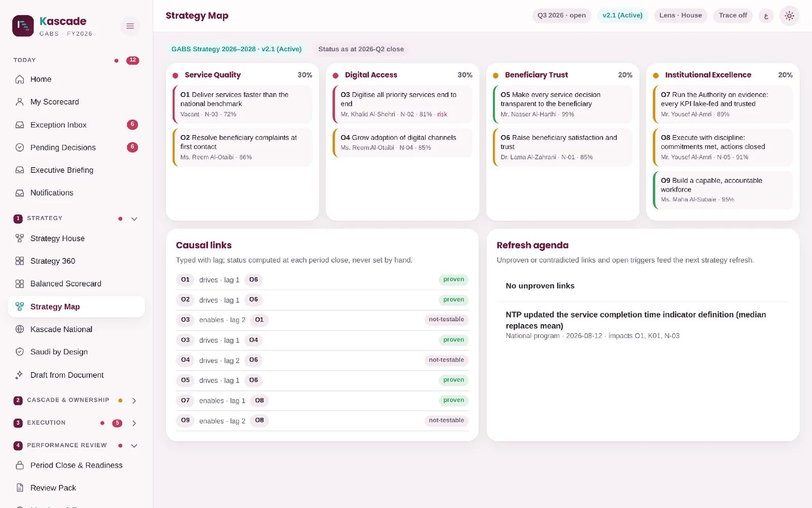The height and width of the screenshot is (508, 812).
Task: Click the Kascade National globe icon
Action: 20,329
